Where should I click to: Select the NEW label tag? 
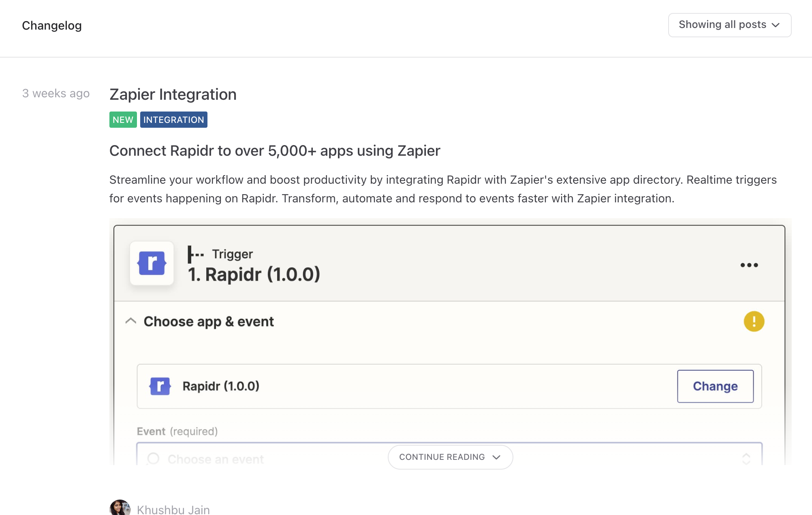click(123, 120)
